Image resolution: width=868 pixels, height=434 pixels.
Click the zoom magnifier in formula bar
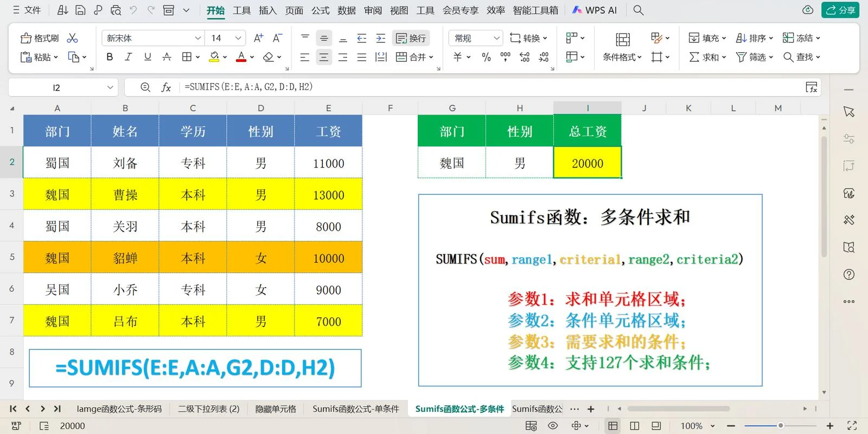[145, 87]
